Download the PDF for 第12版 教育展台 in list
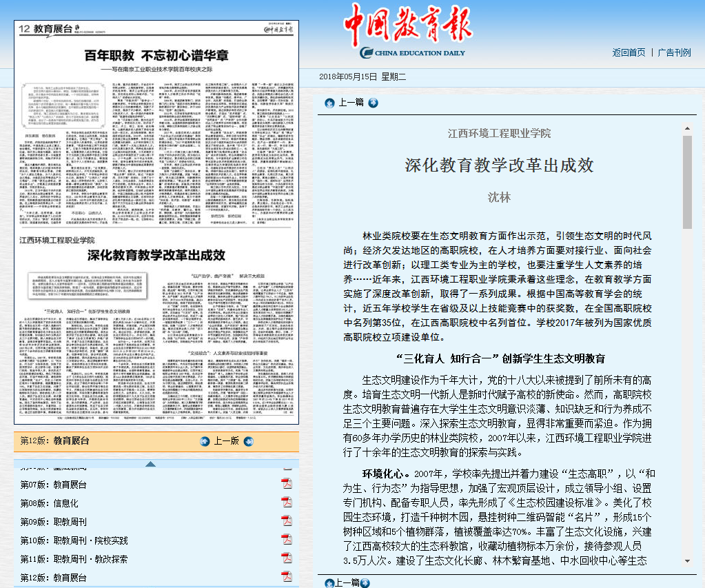Viewport: 705px width, 588px height. tap(287, 576)
